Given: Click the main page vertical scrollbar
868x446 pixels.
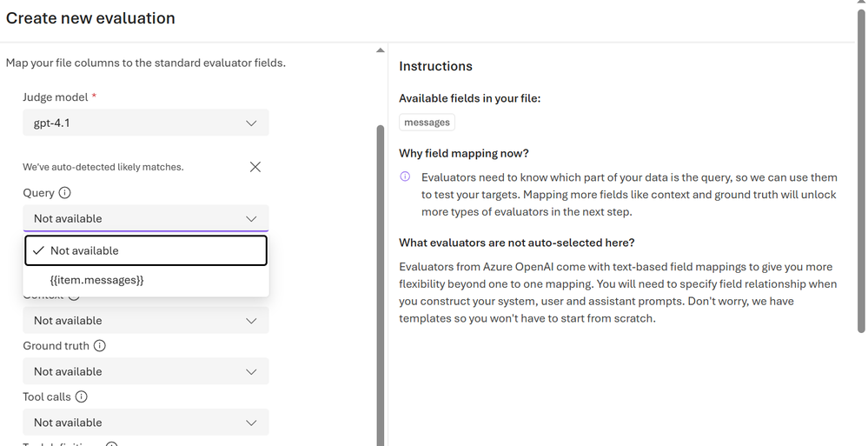Looking at the screenshot, I should coord(860,174).
